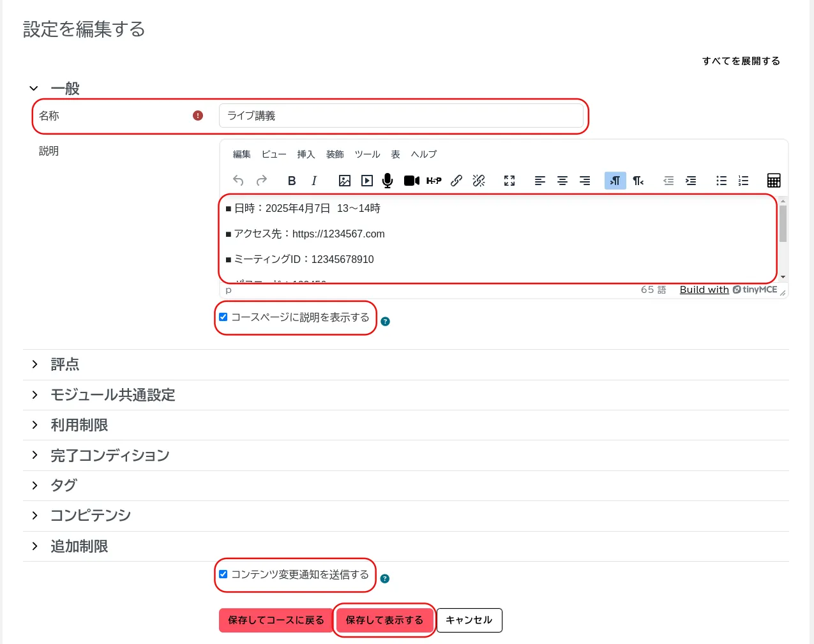Uncheck コースページに説明を表示する checkbox
Screen dimensions: 814x644
click(x=223, y=317)
